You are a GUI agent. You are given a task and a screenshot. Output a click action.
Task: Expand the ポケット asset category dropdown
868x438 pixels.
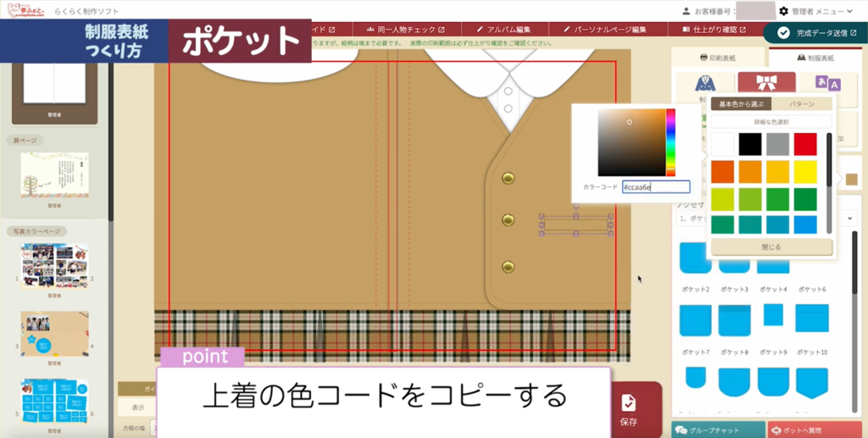point(850,219)
